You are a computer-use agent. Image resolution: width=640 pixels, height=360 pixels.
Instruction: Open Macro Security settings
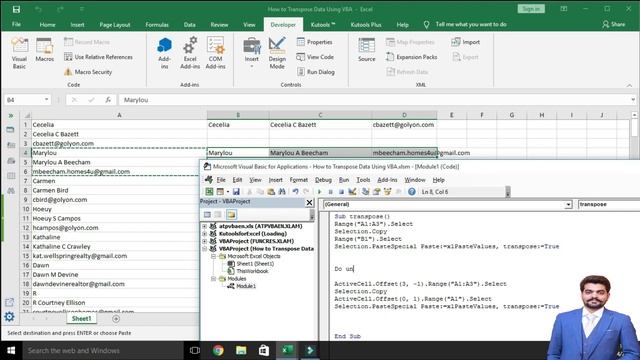pos(88,72)
